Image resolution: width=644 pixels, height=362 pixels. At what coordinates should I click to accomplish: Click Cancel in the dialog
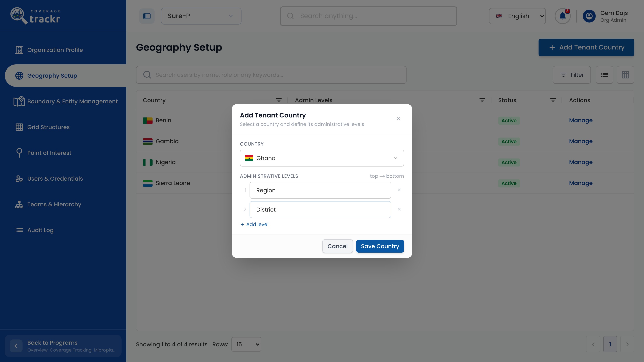click(337, 246)
